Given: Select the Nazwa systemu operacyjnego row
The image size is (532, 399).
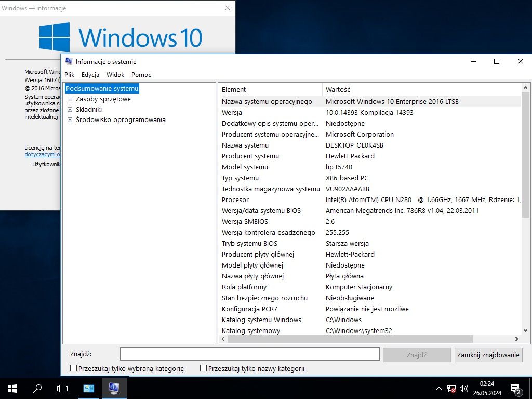Looking at the screenshot, I should 370,101.
